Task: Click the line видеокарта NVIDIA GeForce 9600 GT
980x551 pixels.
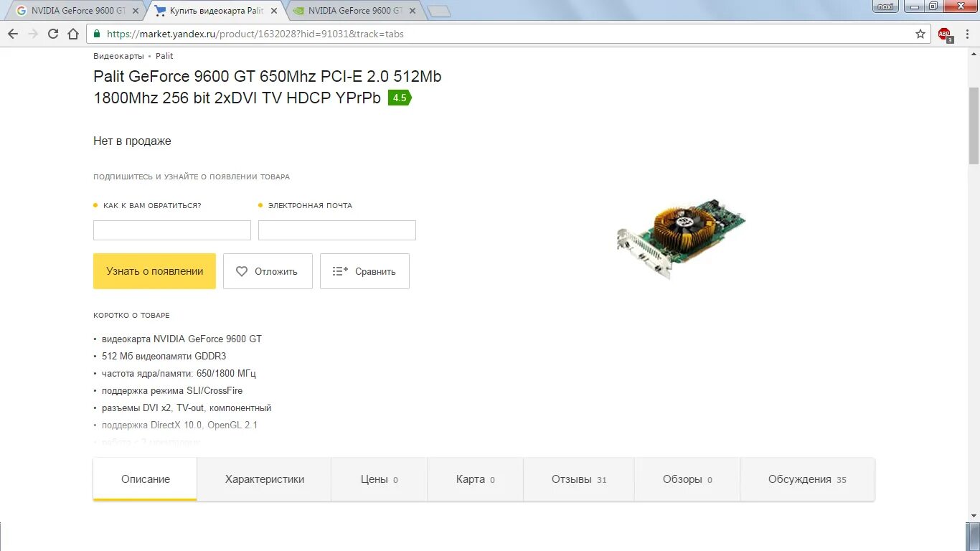Action: point(182,339)
